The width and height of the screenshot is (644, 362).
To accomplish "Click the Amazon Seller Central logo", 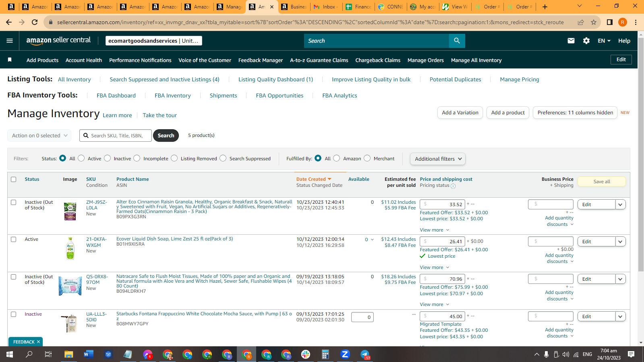I will click(x=58, y=40).
